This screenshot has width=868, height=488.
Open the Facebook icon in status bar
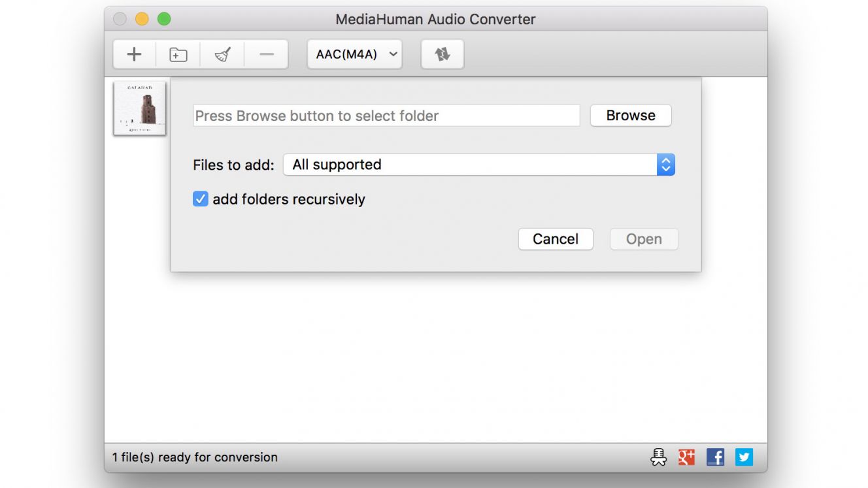click(715, 457)
